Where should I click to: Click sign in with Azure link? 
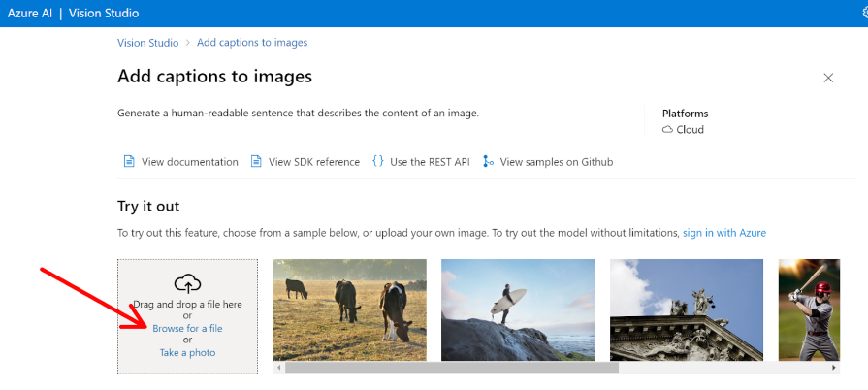[x=723, y=233]
